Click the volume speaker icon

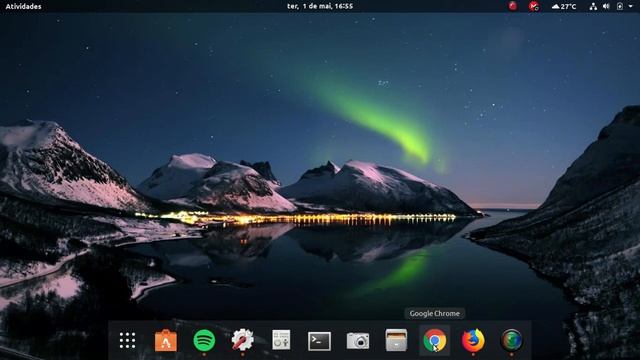tap(606, 6)
